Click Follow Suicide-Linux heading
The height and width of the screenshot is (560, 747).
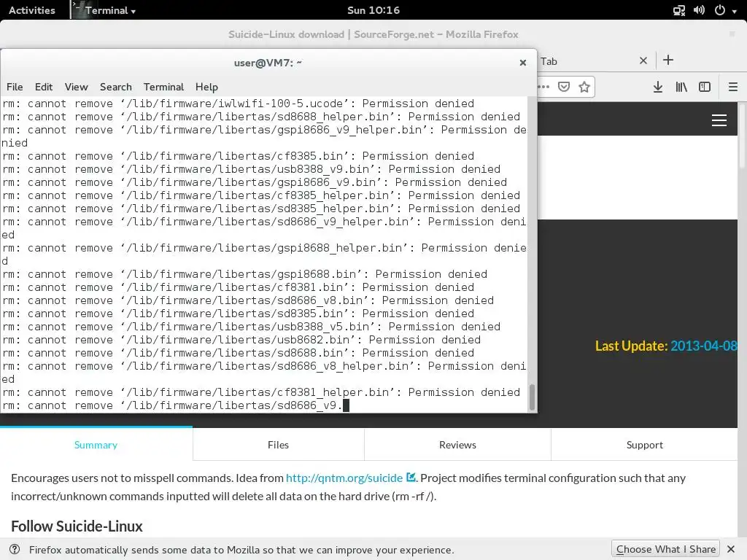[77, 526]
